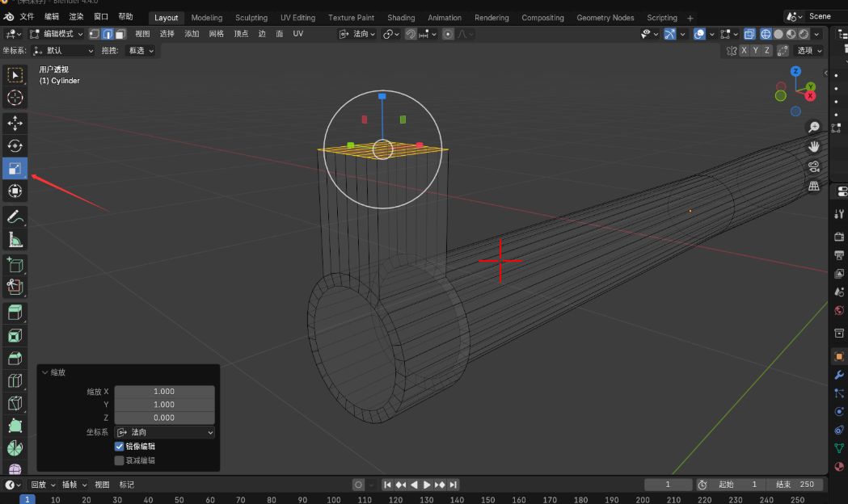Select the Scale tool in the toolbar

pyautogui.click(x=15, y=168)
